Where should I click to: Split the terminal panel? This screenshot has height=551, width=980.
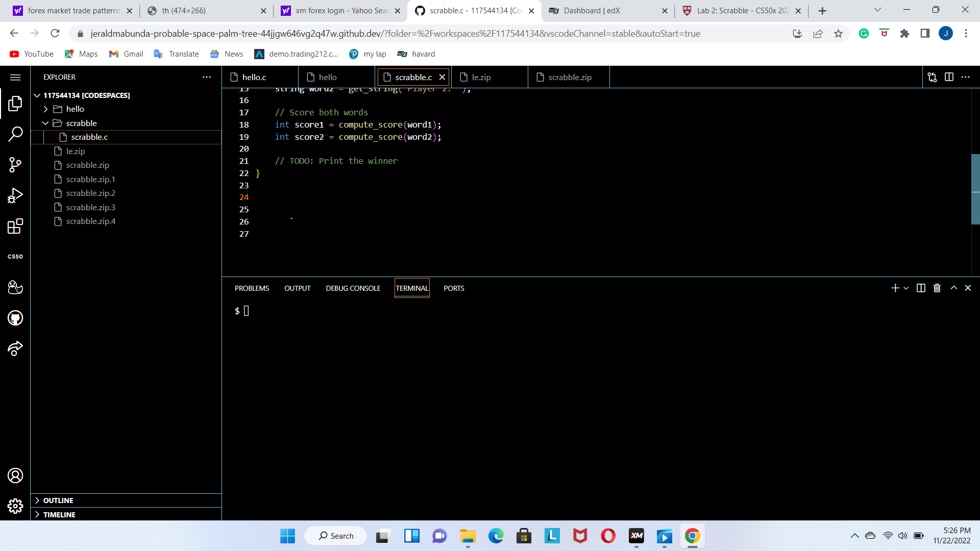coord(920,288)
